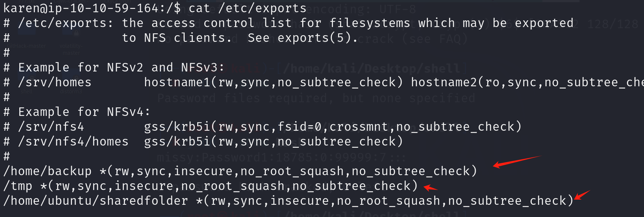Click the red arrow pointing at /home/backup line
Screen dimensions: 644x217
(517, 162)
